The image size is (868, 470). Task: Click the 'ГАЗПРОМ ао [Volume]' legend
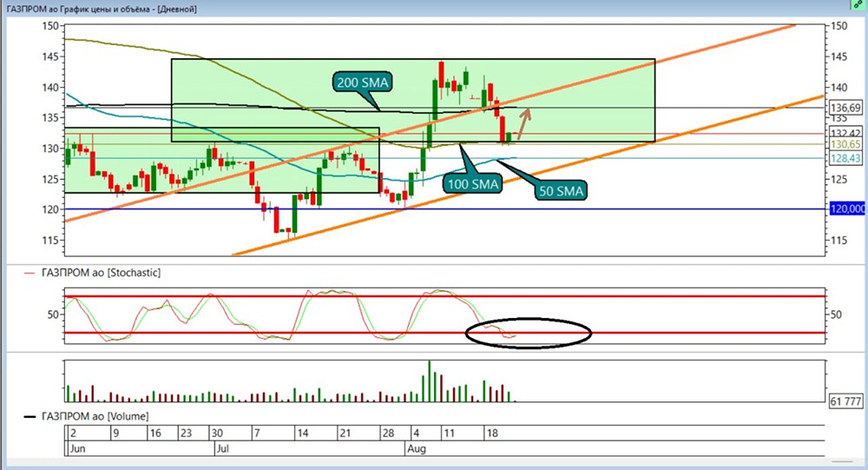pyautogui.click(x=95, y=416)
